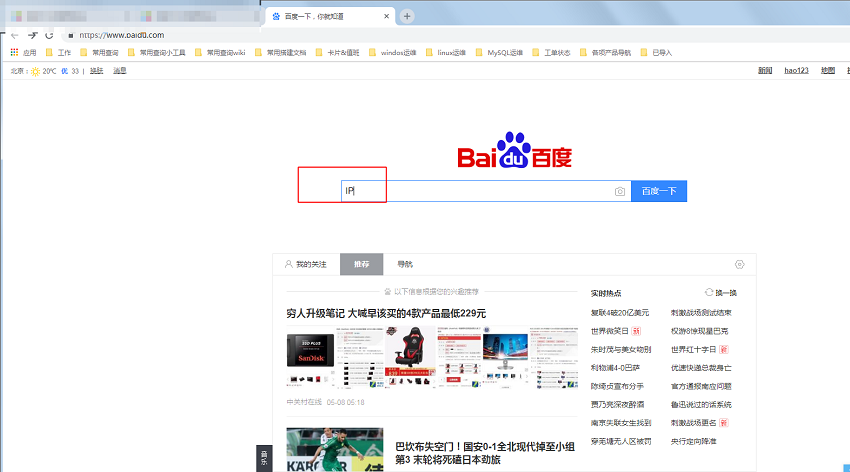Click the 音乐 side panel tab
The width and height of the screenshot is (850, 472).
point(264,458)
